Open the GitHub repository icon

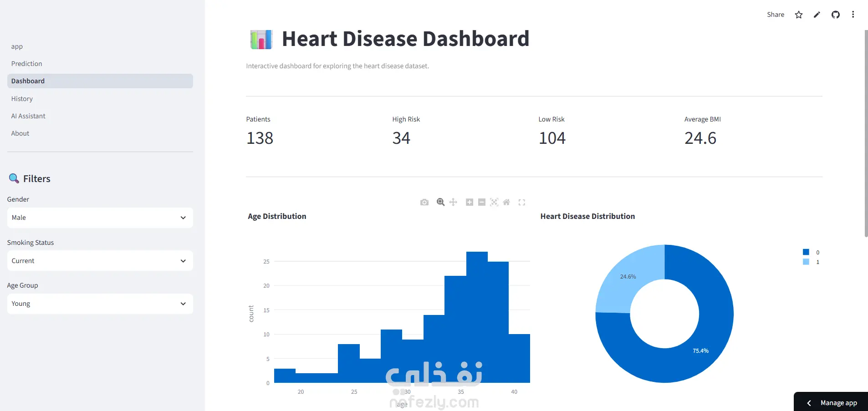point(836,15)
